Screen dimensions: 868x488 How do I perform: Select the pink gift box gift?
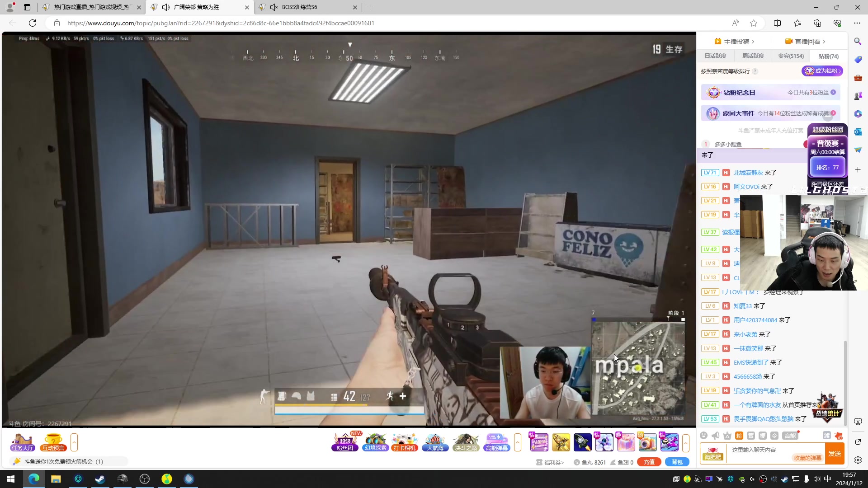pos(626,442)
